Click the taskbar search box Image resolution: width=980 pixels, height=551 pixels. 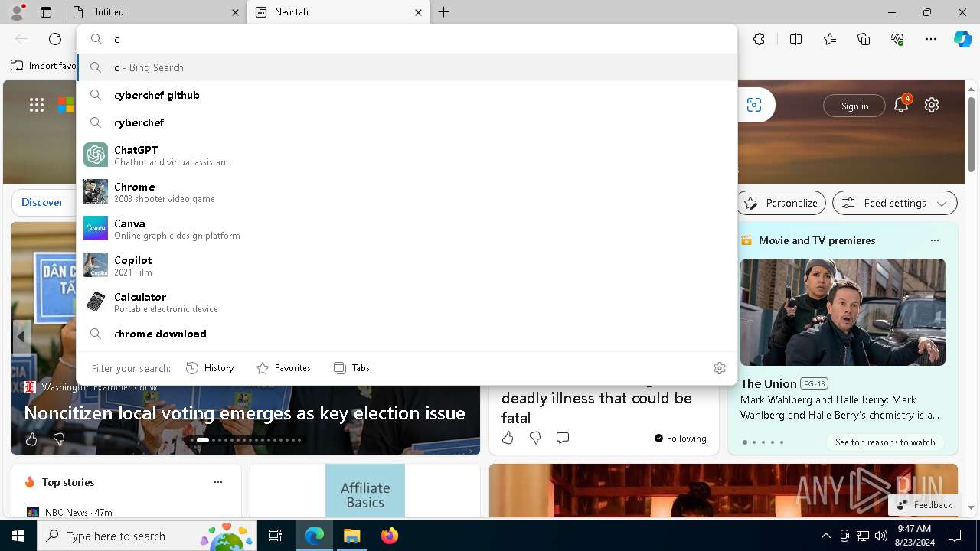[147, 536]
